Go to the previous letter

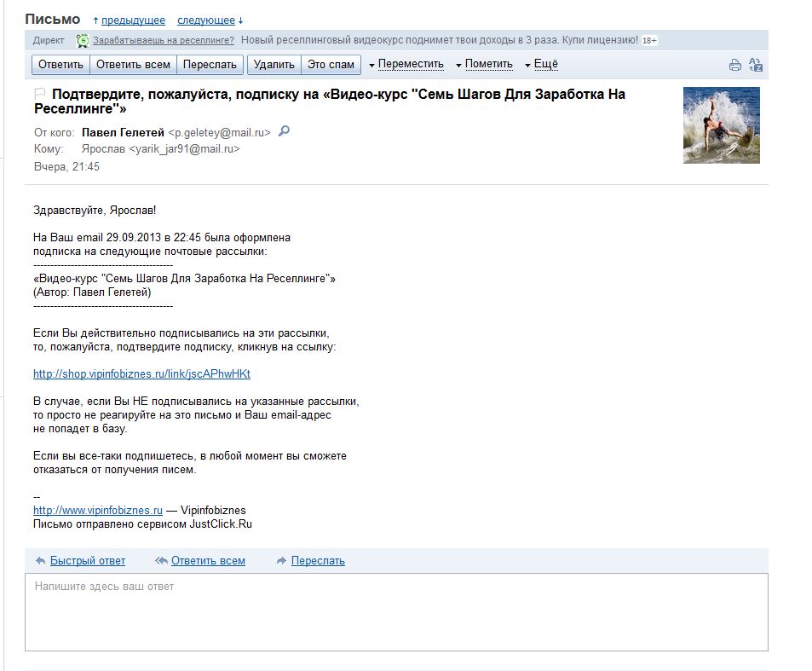(x=133, y=20)
